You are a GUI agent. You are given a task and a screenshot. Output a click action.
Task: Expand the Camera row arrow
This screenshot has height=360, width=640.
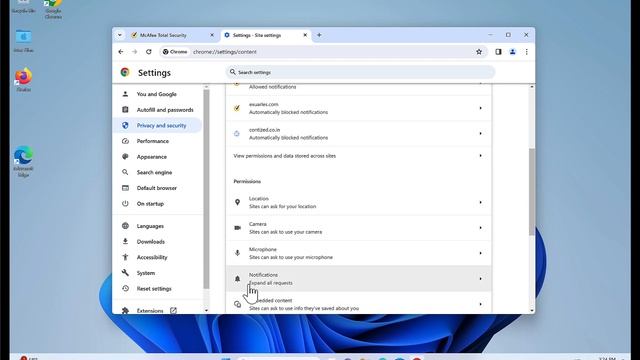click(x=480, y=228)
